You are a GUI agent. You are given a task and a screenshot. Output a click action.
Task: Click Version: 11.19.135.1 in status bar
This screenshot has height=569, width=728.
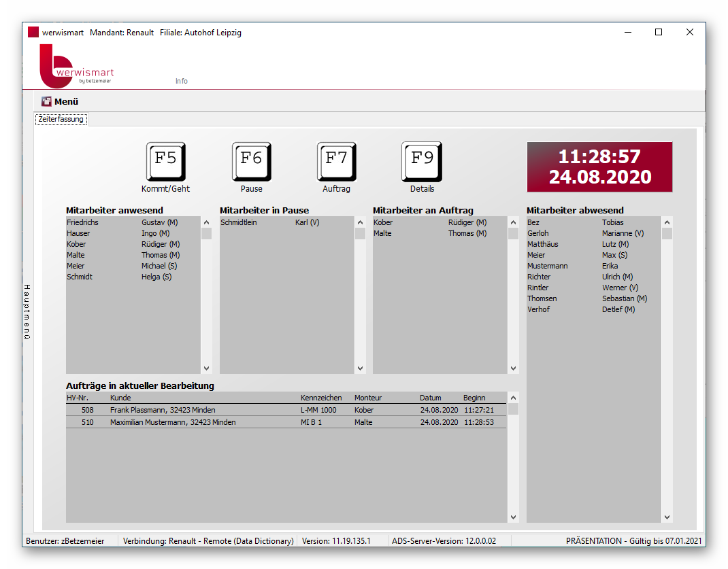coord(336,540)
